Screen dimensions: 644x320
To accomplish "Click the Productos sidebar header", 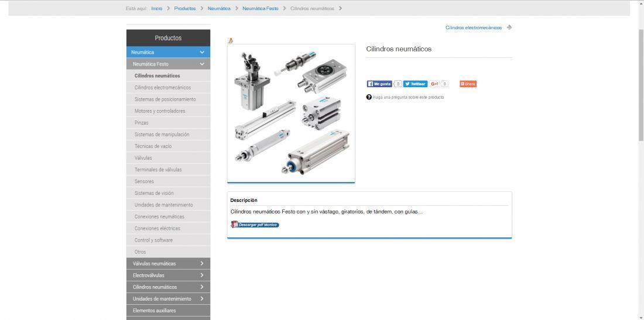I will [169, 38].
